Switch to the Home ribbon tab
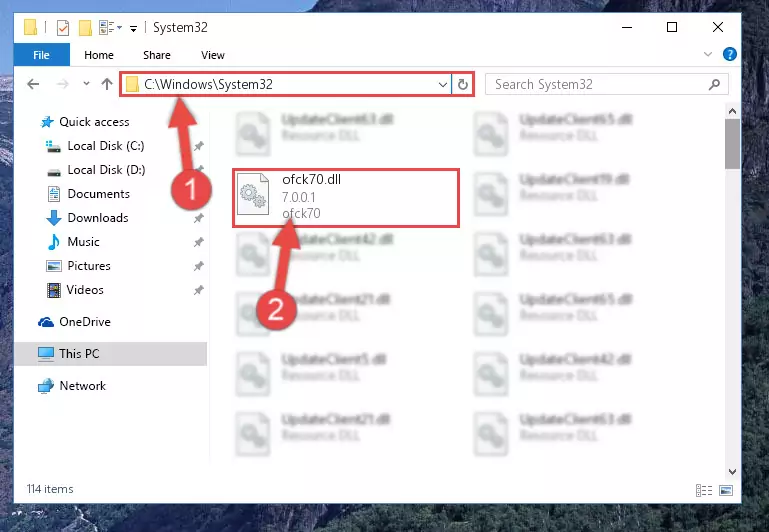This screenshot has height=532, width=769. tap(99, 55)
